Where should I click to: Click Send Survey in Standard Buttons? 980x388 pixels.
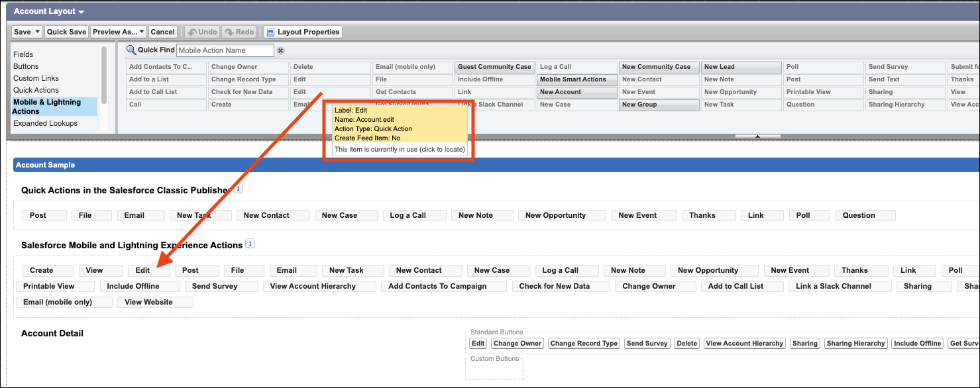click(x=647, y=344)
